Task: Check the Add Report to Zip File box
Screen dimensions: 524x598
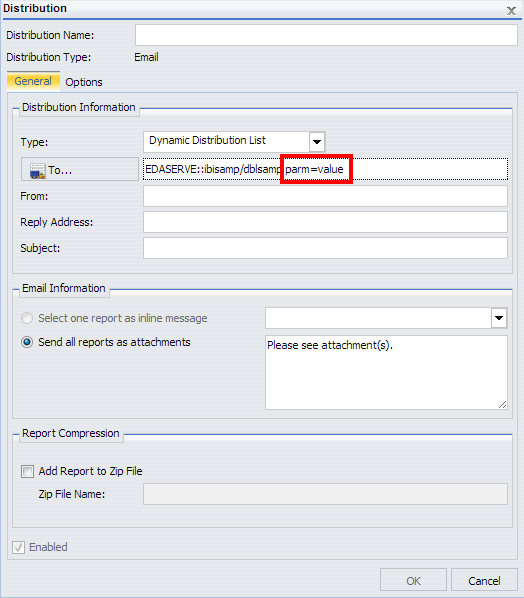Action: [27, 471]
